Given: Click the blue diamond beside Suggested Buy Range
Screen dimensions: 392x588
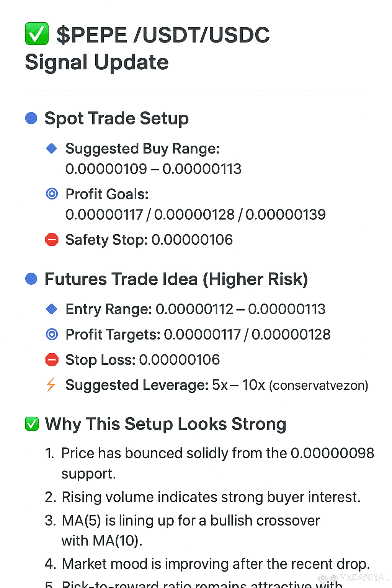Looking at the screenshot, I should [51, 148].
